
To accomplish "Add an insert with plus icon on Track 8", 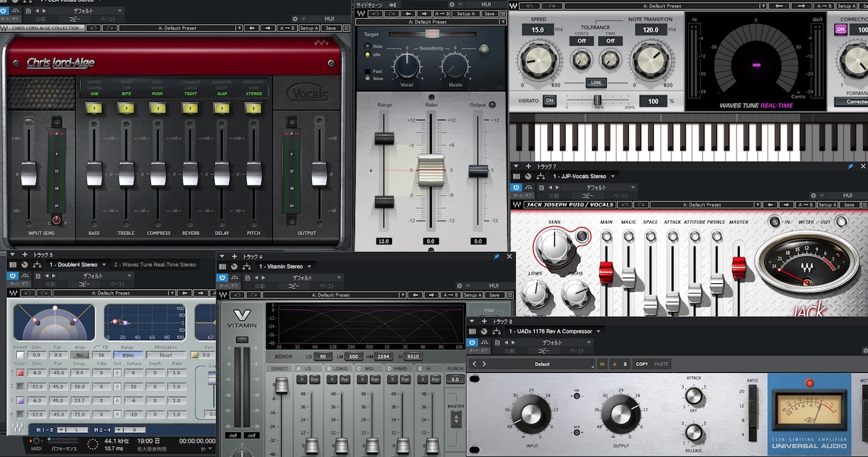I will pos(485,321).
